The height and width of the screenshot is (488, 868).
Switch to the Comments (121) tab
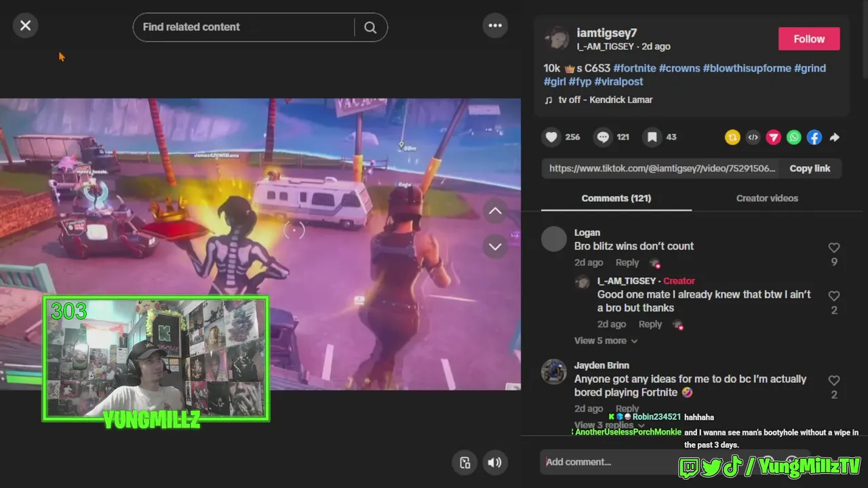tap(616, 198)
